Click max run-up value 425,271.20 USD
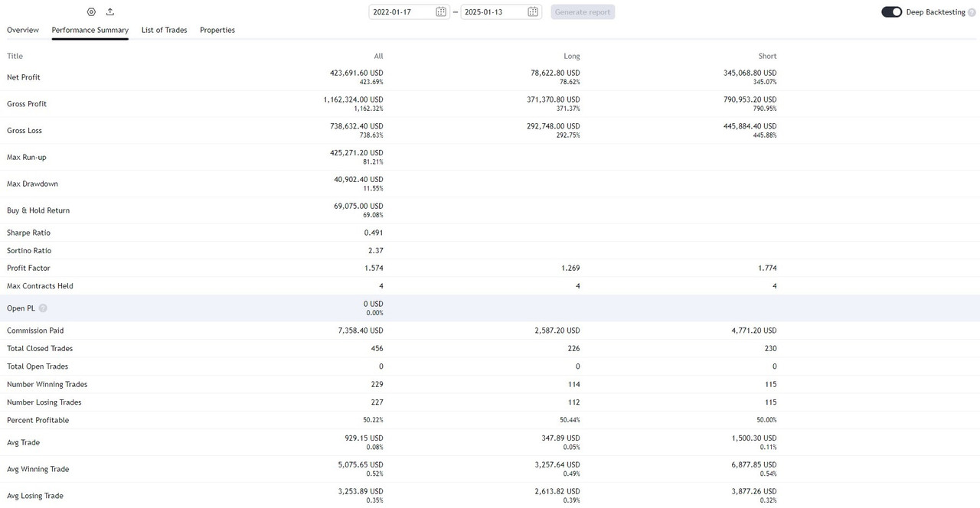This screenshot has height=508, width=980. pyautogui.click(x=357, y=153)
